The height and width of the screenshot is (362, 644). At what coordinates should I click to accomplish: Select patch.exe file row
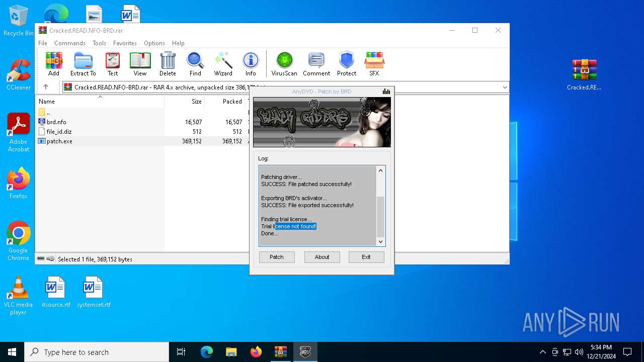(142, 141)
